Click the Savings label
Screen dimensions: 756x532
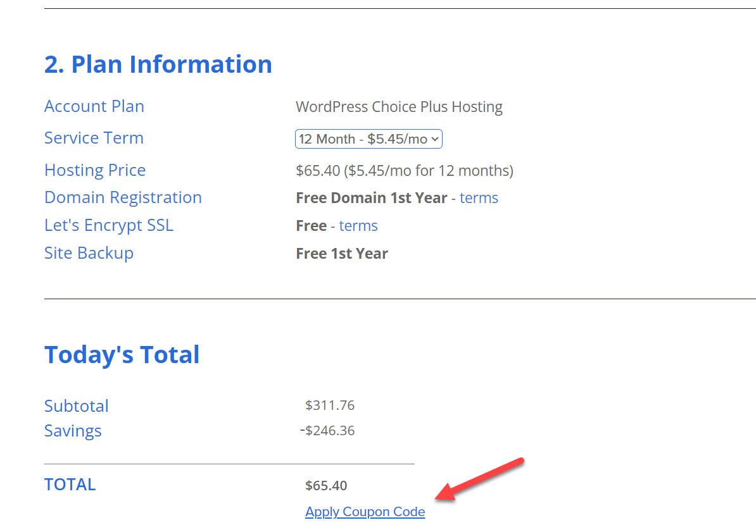click(73, 431)
